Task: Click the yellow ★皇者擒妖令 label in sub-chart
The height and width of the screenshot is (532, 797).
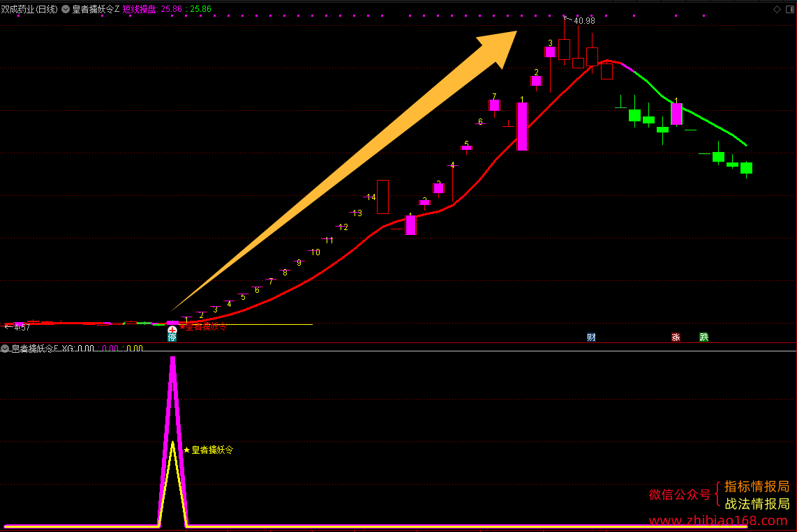Action: pos(209,450)
